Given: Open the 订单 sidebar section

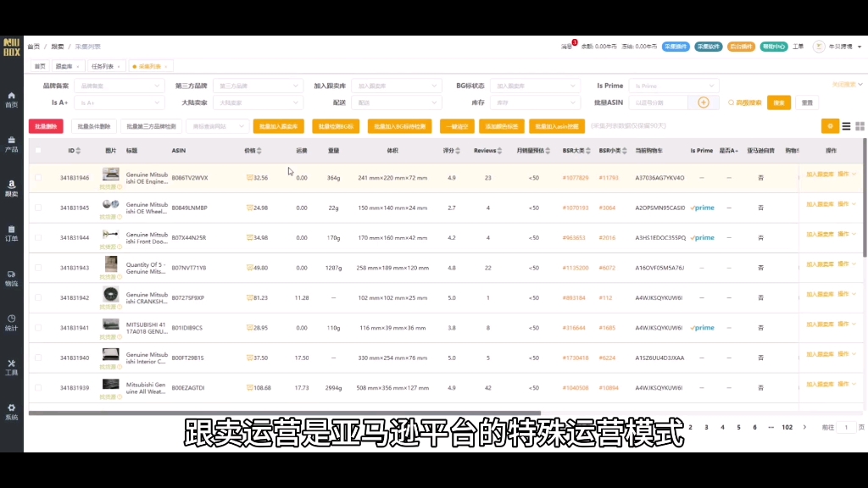Looking at the screenshot, I should [x=11, y=234].
